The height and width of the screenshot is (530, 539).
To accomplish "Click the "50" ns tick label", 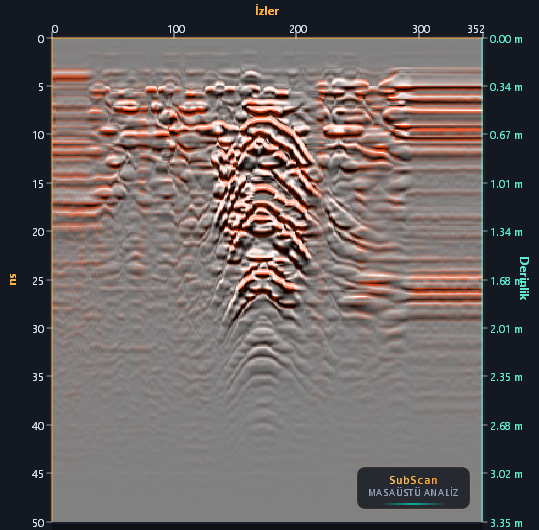I will point(38,523).
